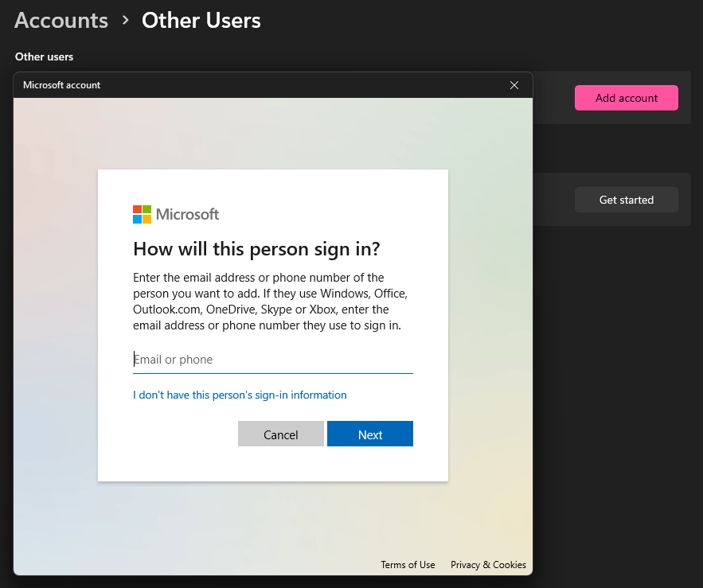Click the Microsoft four-color logo icon
This screenshot has height=588, width=703.
tap(142, 214)
